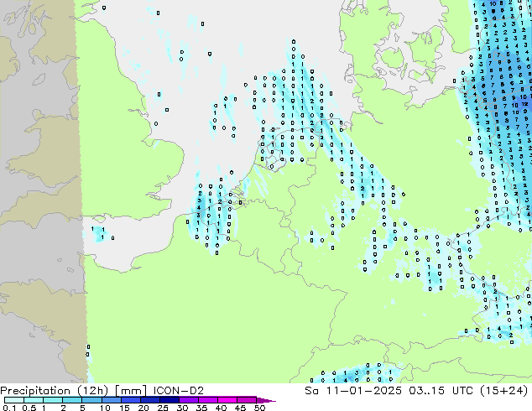The height and width of the screenshot is (411, 532).
Task: Click the 1–2 mm legend color swatch
Action: coord(53,400)
